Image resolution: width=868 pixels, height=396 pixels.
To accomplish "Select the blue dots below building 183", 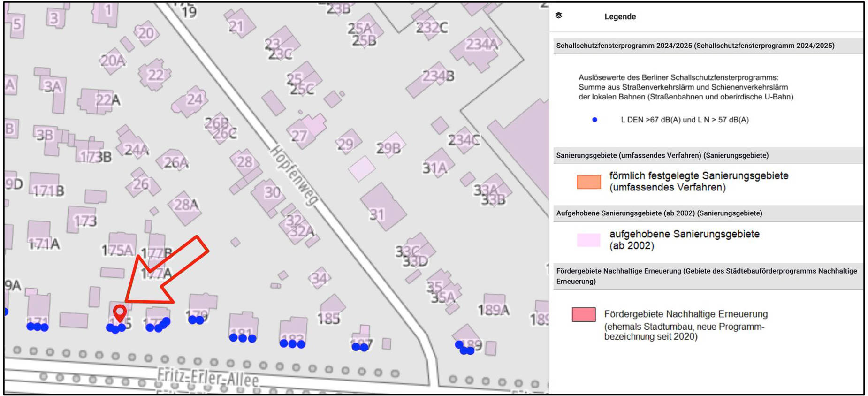I will 292,344.
